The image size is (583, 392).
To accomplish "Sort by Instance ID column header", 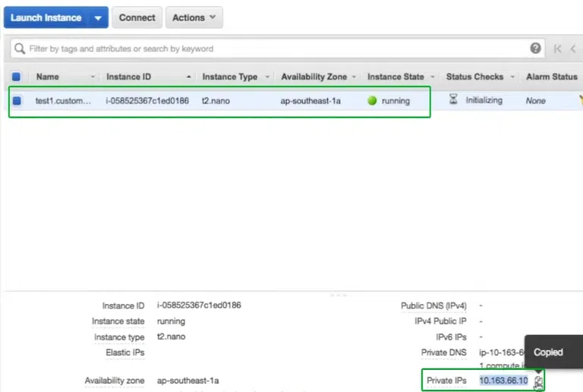I will tap(128, 77).
